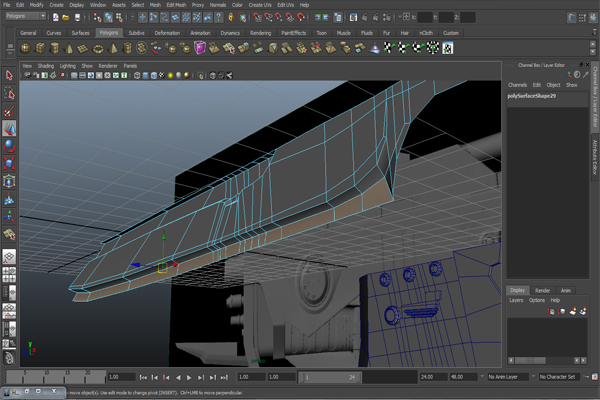
Task: Create a polygon sphere from the shelf
Action: click(26, 48)
